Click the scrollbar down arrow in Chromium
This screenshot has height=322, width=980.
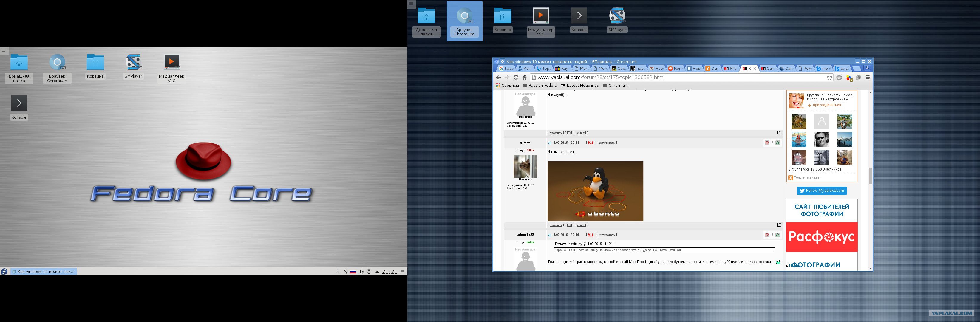pyautogui.click(x=870, y=268)
